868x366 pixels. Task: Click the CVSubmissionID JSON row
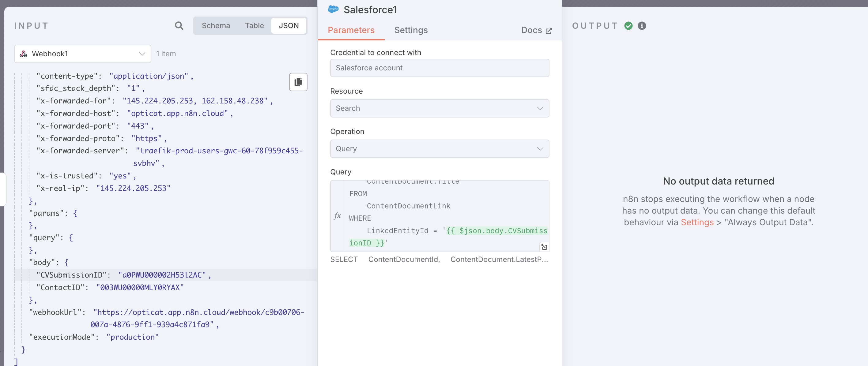(x=166, y=275)
